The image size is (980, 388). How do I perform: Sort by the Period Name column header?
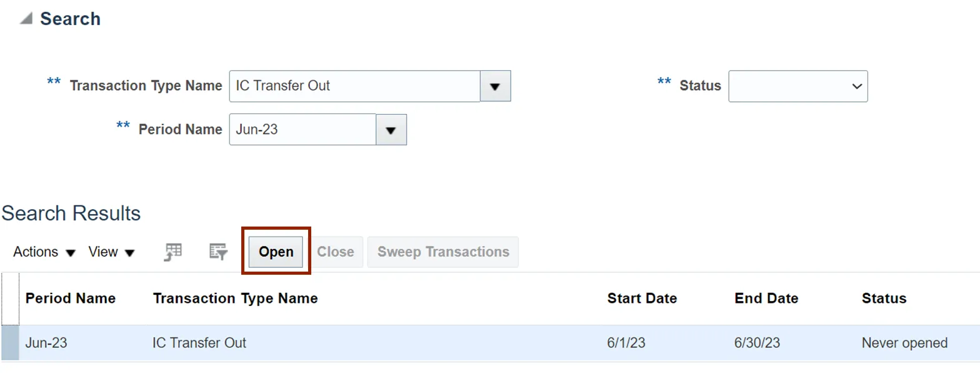(x=71, y=299)
